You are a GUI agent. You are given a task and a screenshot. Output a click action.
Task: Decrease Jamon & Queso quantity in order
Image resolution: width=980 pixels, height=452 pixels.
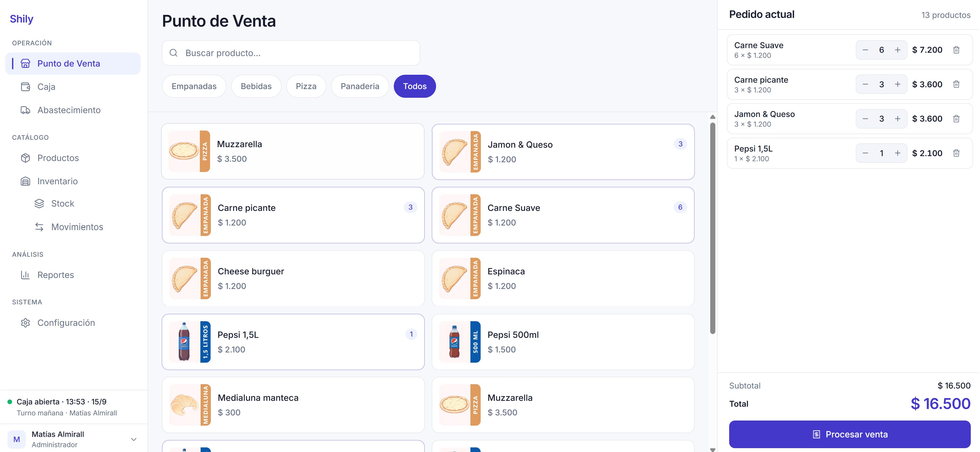tap(865, 119)
